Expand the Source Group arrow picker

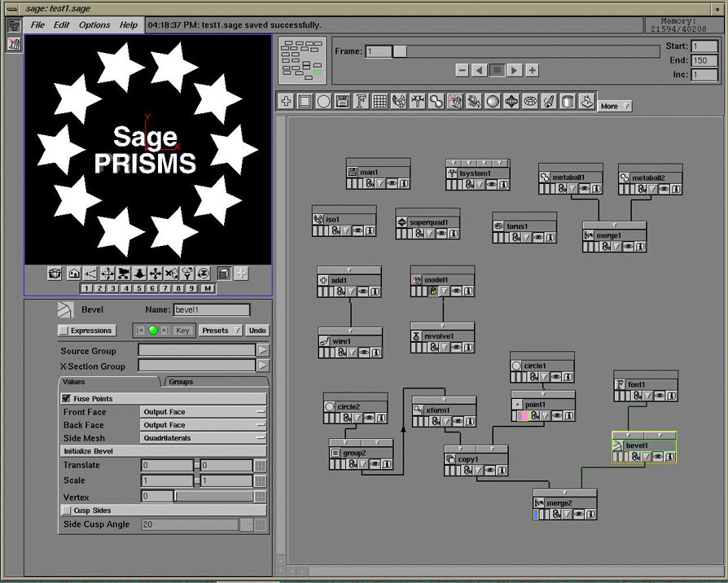(x=262, y=350)
